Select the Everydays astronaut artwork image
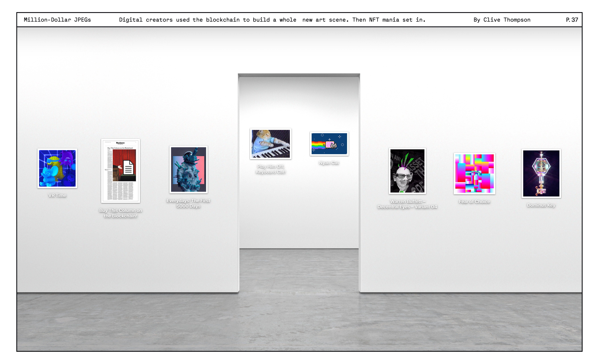599x364 pixels. point(188,169)
